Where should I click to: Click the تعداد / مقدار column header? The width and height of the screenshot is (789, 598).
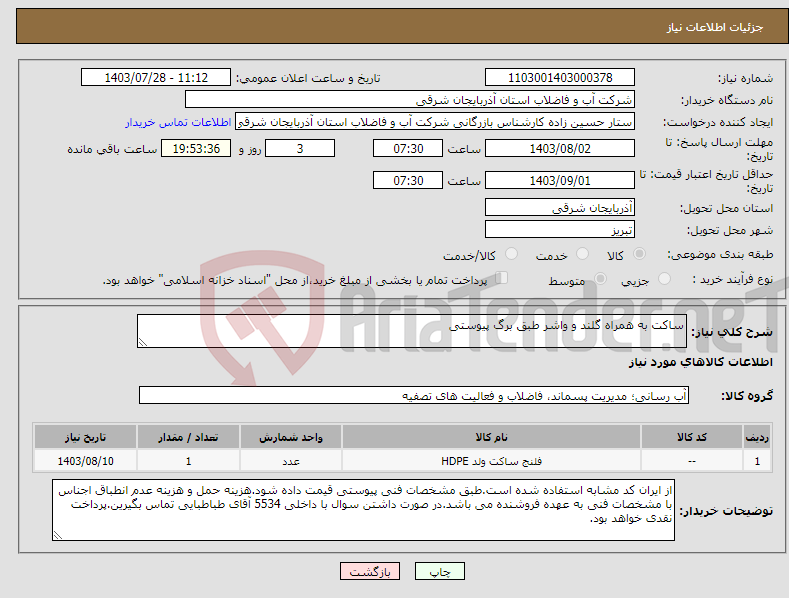point(188,437)
